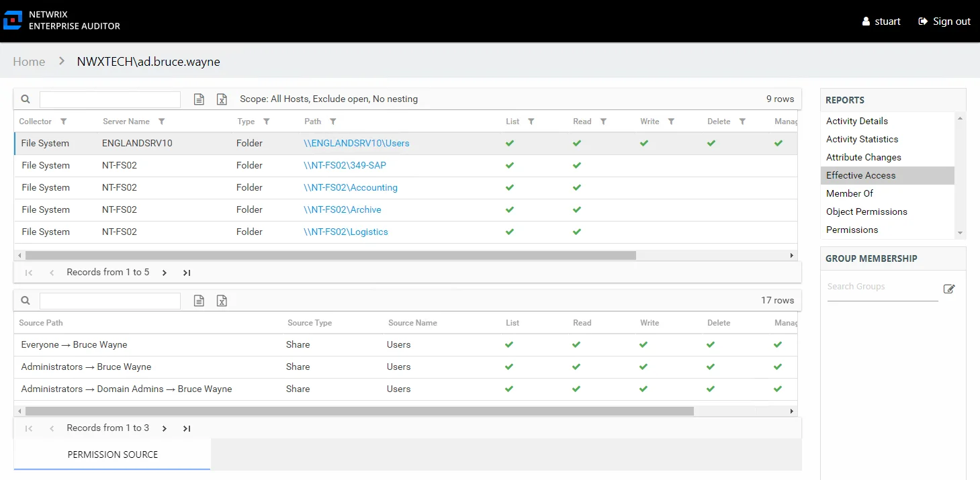Export the permission source grid to Excel
This screenshot has width=980, height=480.
(222, 301)
